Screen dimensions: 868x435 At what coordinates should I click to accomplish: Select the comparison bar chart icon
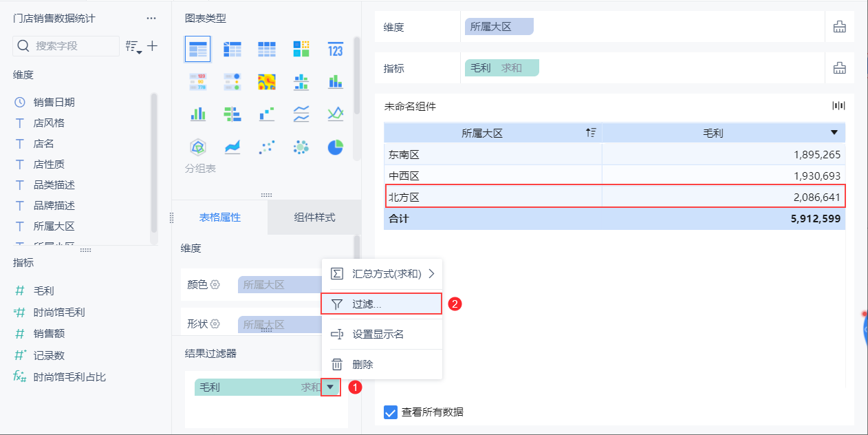(232, 114)
